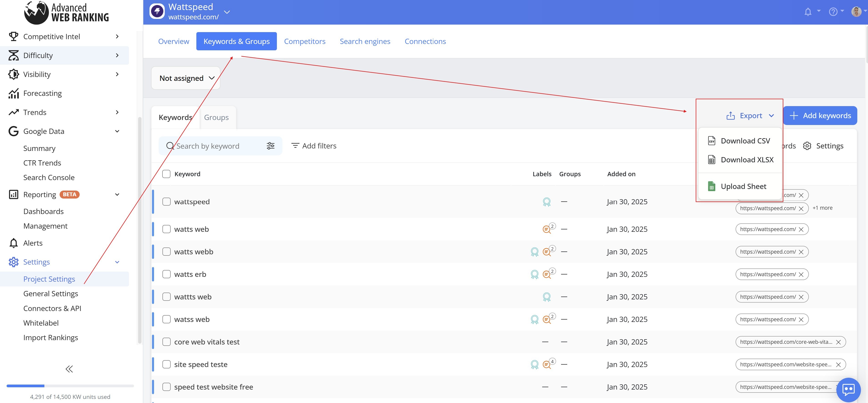Image resolution: width=868 pixels, height=403 pixels.
Task: Click the Visibility icon in sidebar
Action: [13, 74]
